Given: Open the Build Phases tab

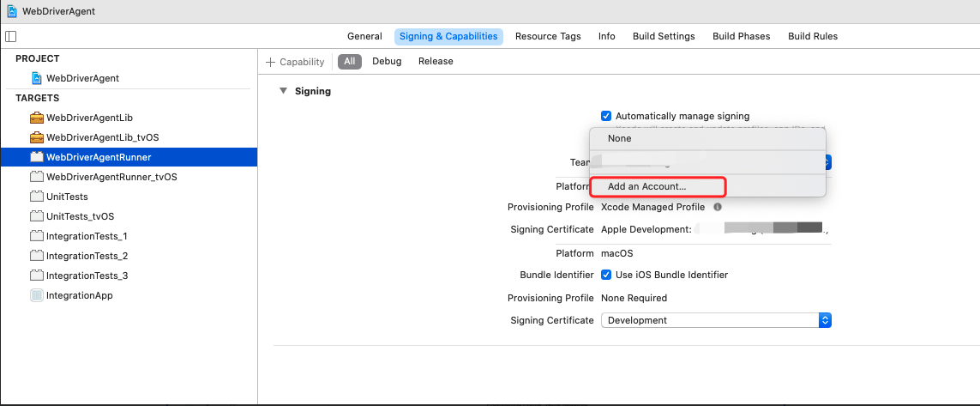Looking at the screenshot, I should [741, 36].
